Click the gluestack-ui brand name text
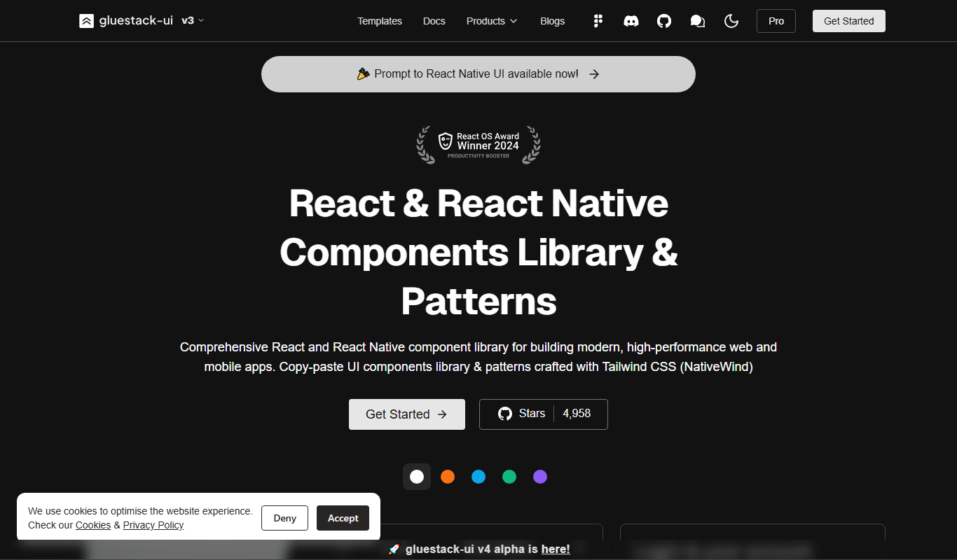 pyautogui.click(x=137, y=20)
